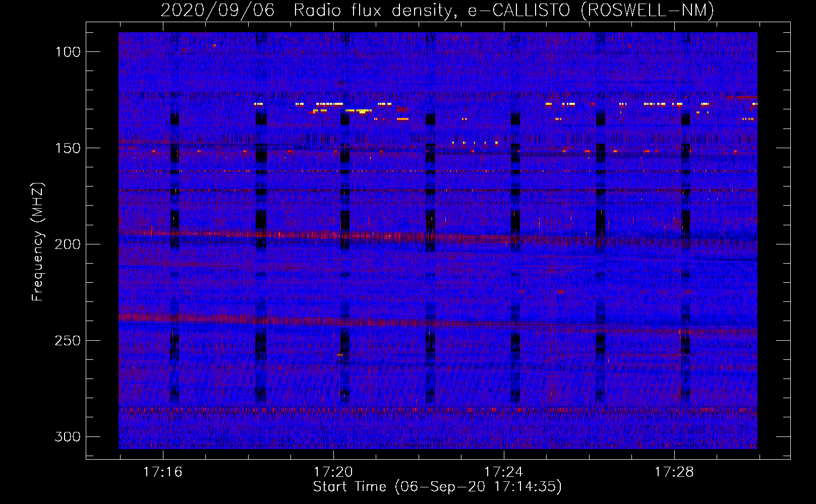Click the 300 frequency tick label
Image resolution: width=816 pixels, height=504 pixels.
click(x=68, y=437)
